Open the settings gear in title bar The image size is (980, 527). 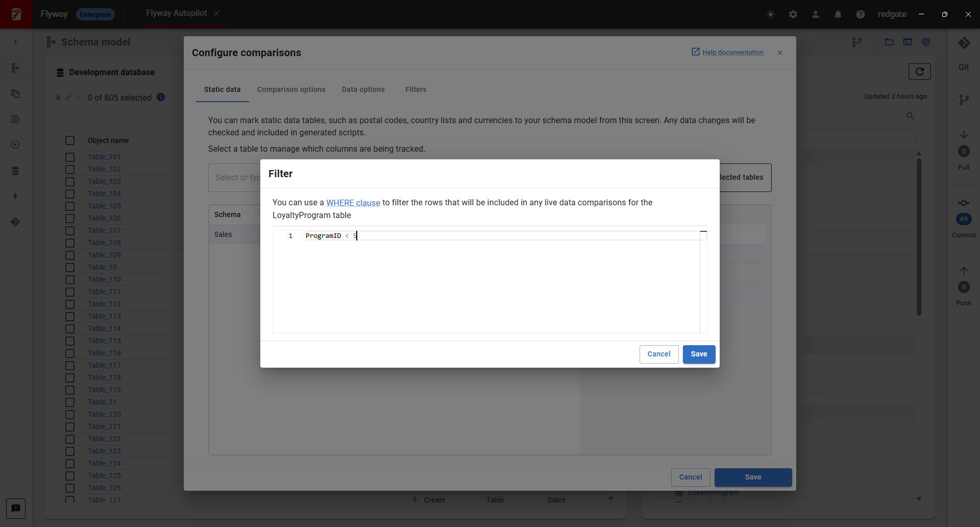click(x=793, y=14)
